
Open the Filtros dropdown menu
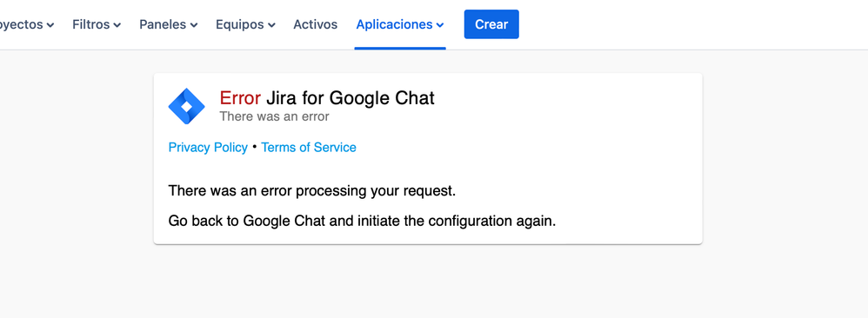(x=97, y=24)
